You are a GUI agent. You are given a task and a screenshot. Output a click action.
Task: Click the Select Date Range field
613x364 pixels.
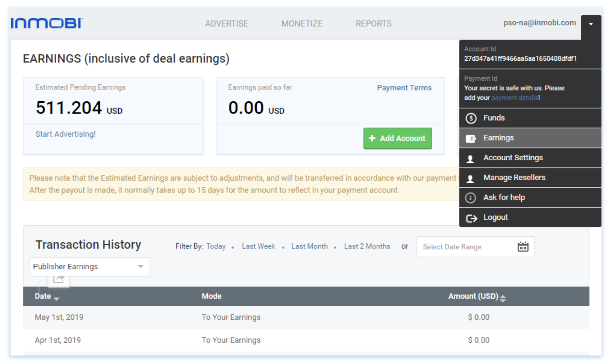475,247
